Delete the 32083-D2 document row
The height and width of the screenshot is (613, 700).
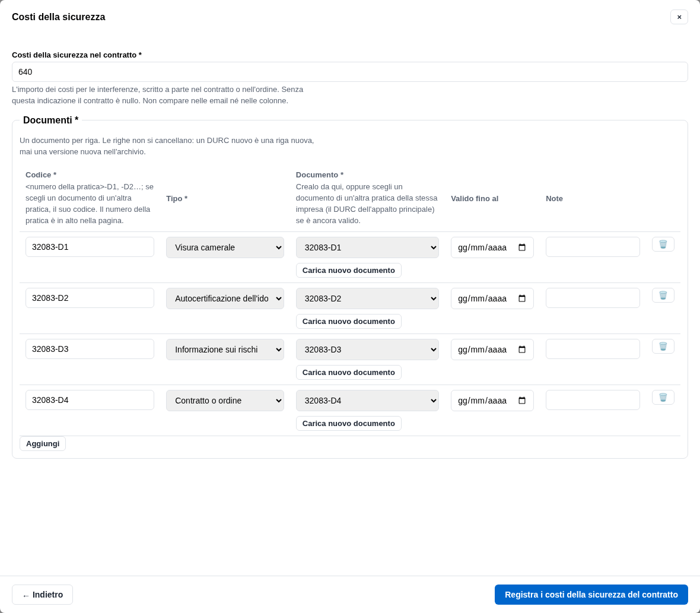(663, 295)
